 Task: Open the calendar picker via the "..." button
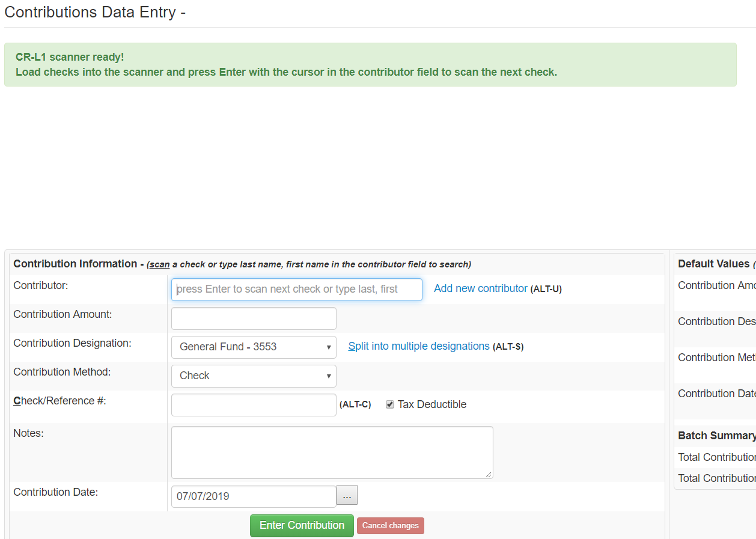pos(347,495)
